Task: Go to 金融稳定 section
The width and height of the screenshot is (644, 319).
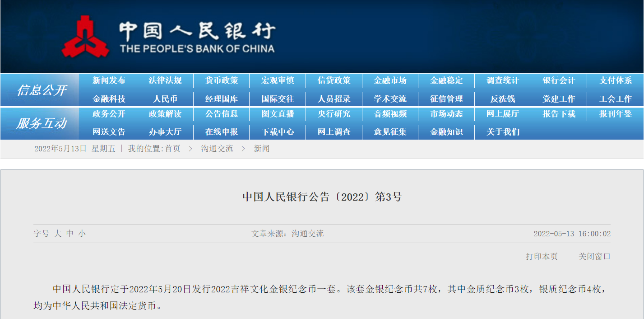Action: 446,80
